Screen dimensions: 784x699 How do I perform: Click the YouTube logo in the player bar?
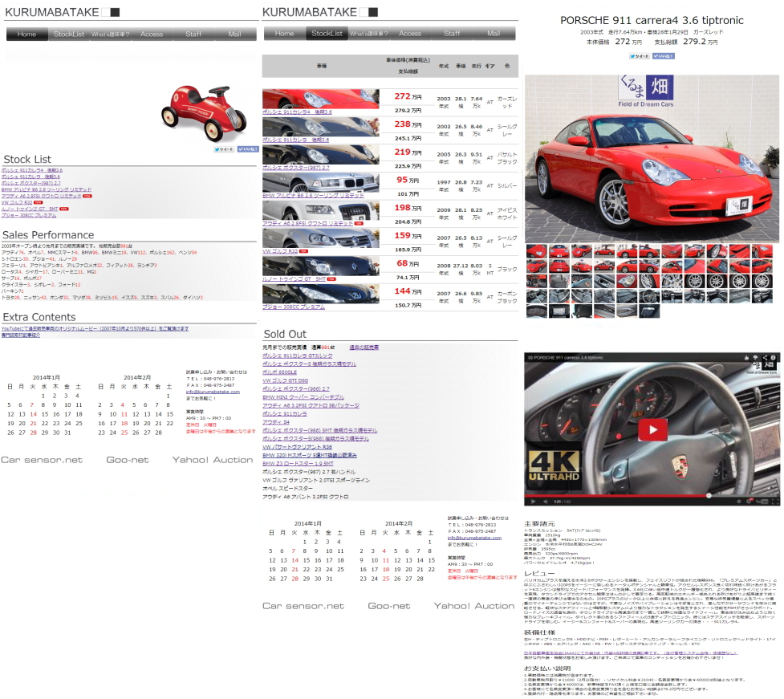click(762, 501)
